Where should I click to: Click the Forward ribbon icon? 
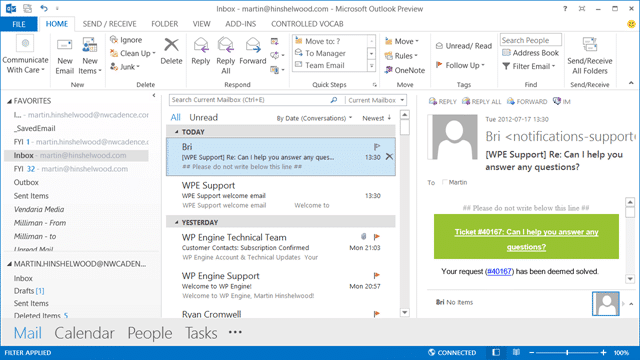(x=253, y=51)
